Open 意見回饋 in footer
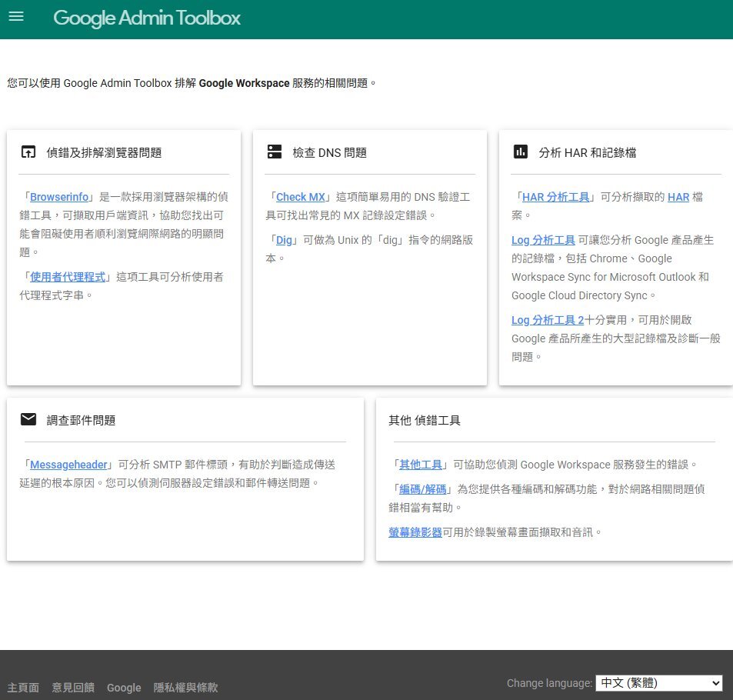The height and width of the screenshot is (700, 733). 73,688
